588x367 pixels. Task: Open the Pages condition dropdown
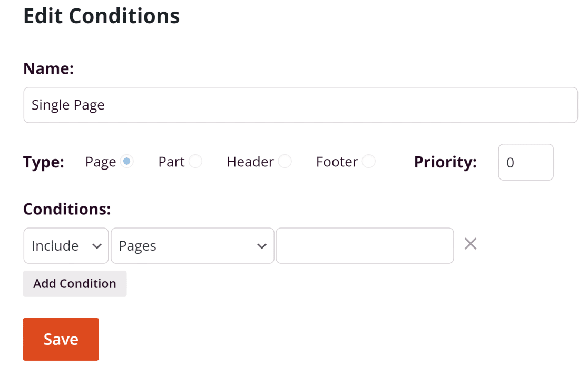point(192,245)
